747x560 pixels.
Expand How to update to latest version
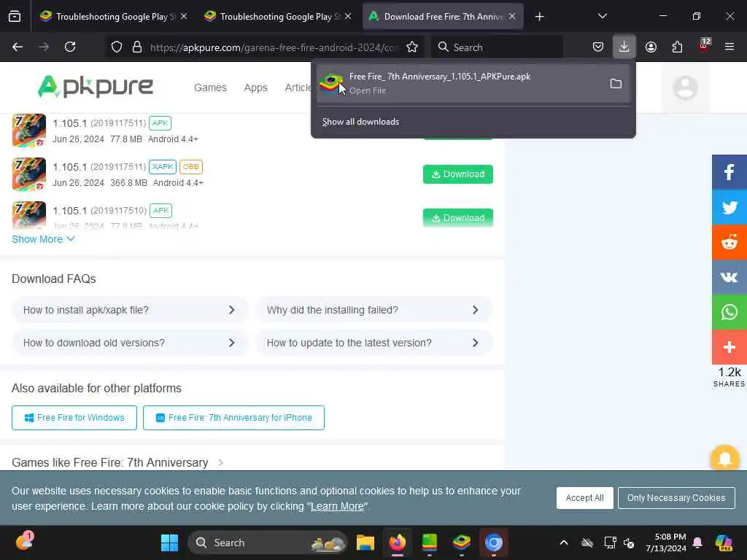click(x=373, y=343)
